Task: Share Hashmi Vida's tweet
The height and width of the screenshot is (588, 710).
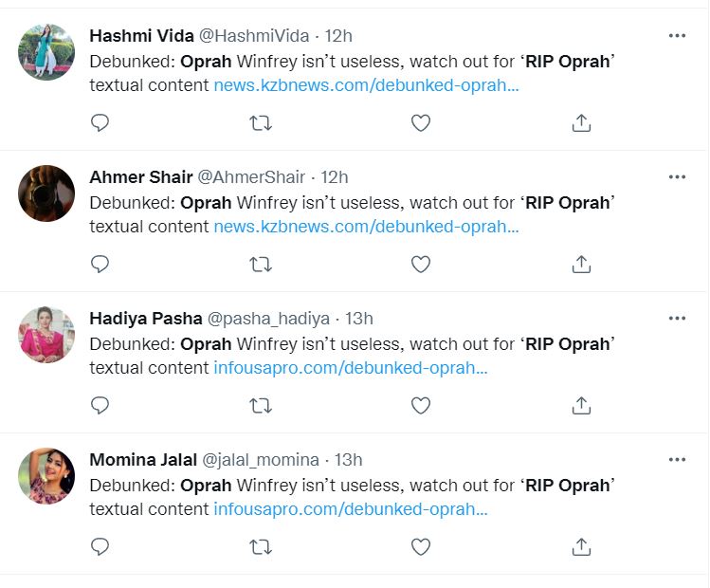Action: pos(582,122)
